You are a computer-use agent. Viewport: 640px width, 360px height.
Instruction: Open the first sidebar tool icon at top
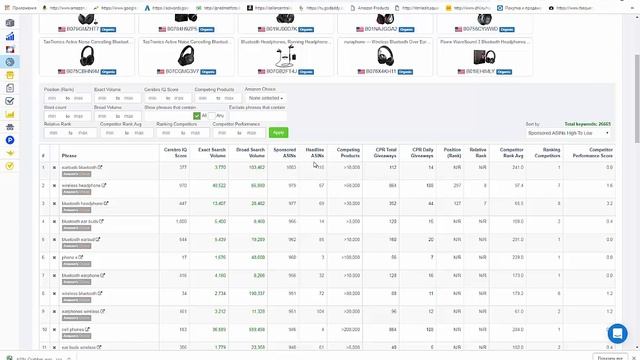(x=10, y=23)
